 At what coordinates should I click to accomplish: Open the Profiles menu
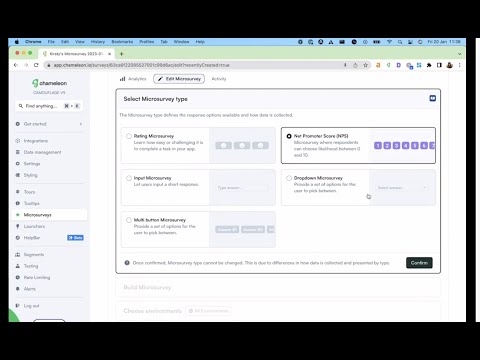point(147,42)
